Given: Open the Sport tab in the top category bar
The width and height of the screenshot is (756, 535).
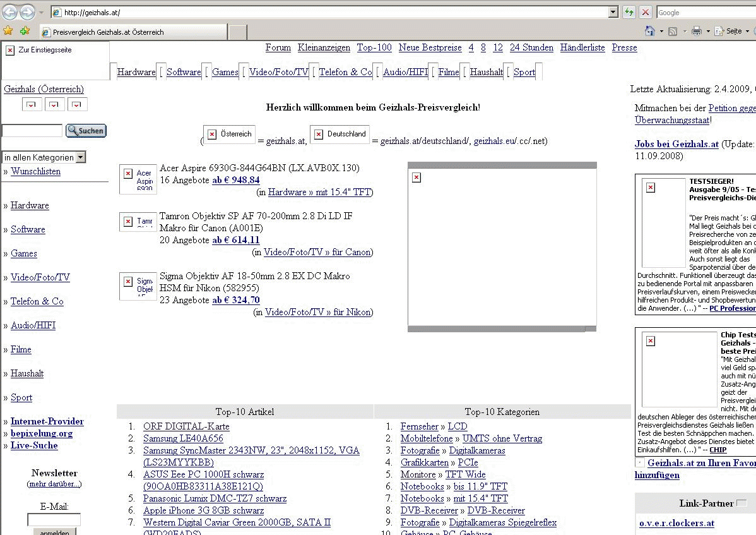Looking at the screenshot, I should pyautogui.click(x=524, y=72).
